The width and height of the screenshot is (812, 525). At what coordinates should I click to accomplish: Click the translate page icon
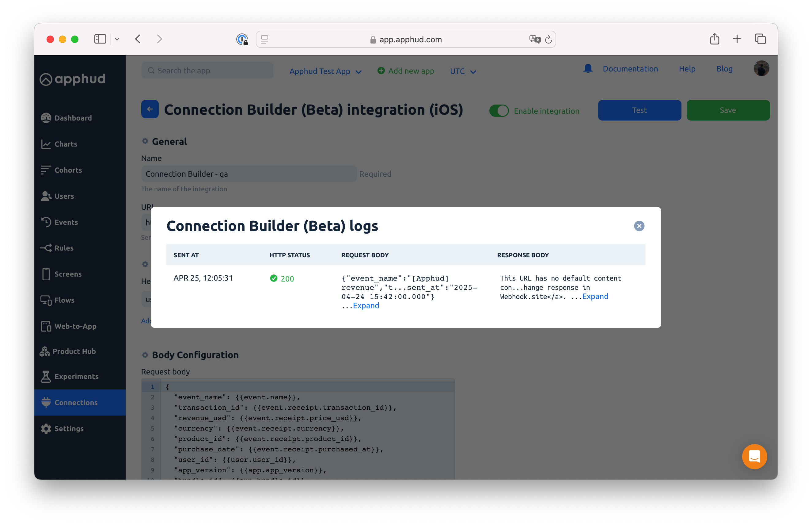point(534,40)
